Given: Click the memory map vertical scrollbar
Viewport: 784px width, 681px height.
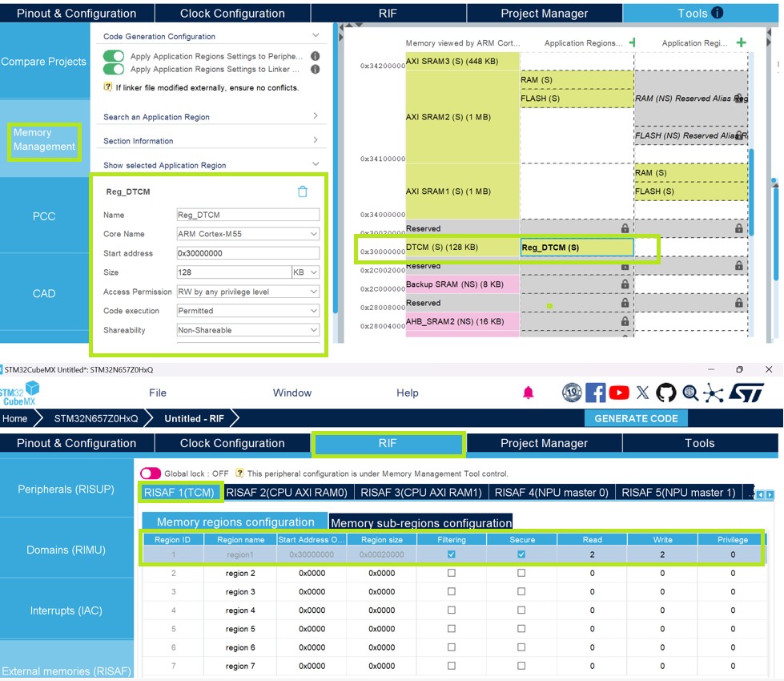Looking at the screenshot, I should click(x=751, y=192).
